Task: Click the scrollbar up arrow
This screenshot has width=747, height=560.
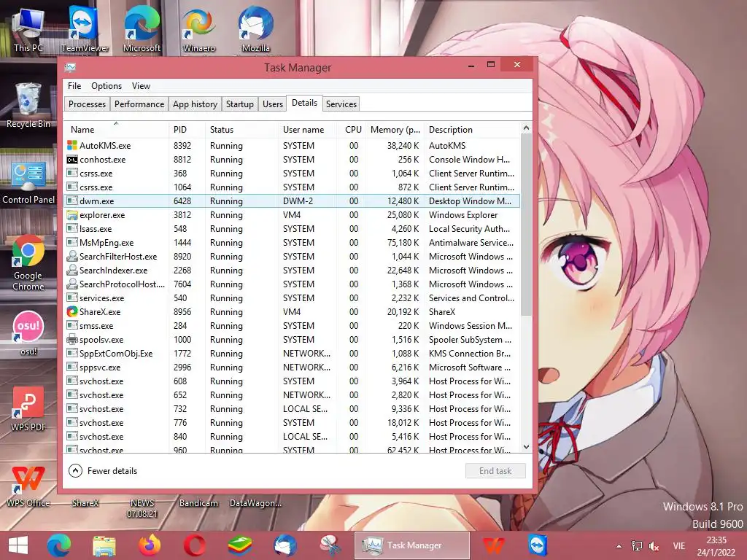Action: click(526, 128)
